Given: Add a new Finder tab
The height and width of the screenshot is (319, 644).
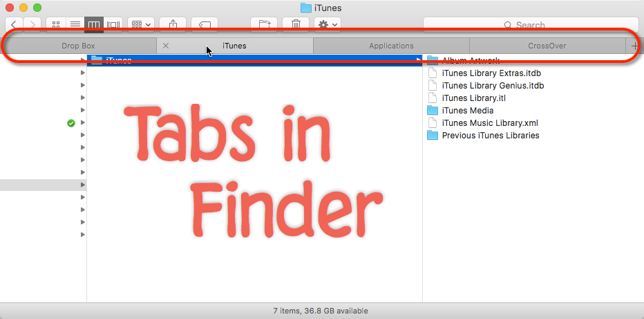Looking at the screenshot, I should [634, 46].
